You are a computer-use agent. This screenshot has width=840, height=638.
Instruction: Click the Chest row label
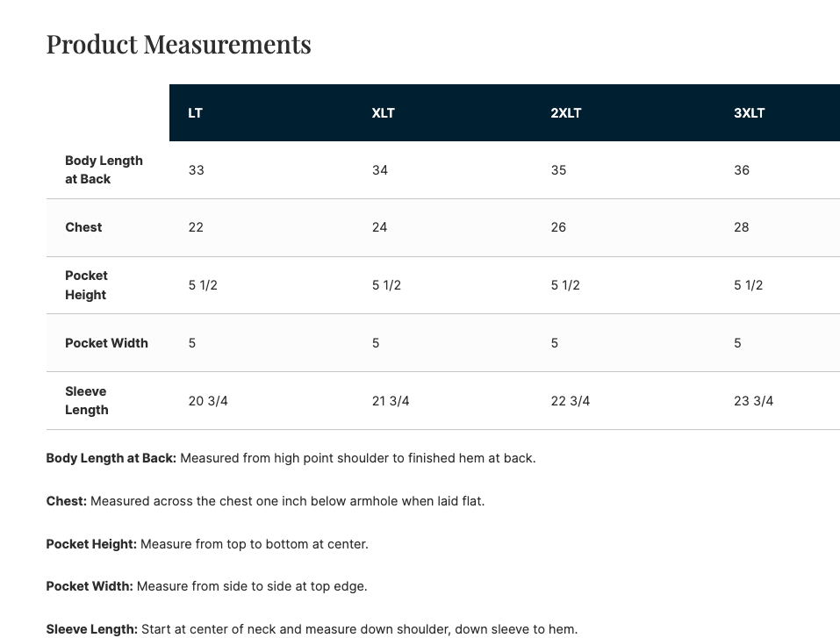83,227
